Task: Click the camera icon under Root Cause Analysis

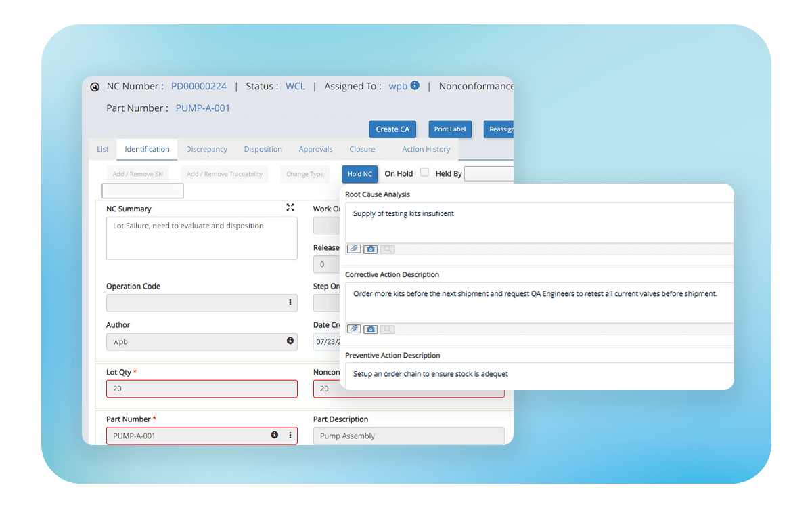Action: 370,249
